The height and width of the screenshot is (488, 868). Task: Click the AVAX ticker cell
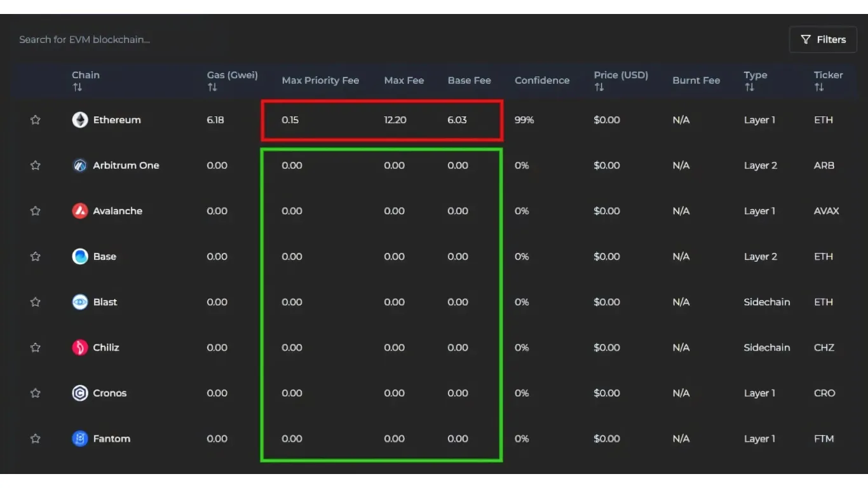coord(827,211)
